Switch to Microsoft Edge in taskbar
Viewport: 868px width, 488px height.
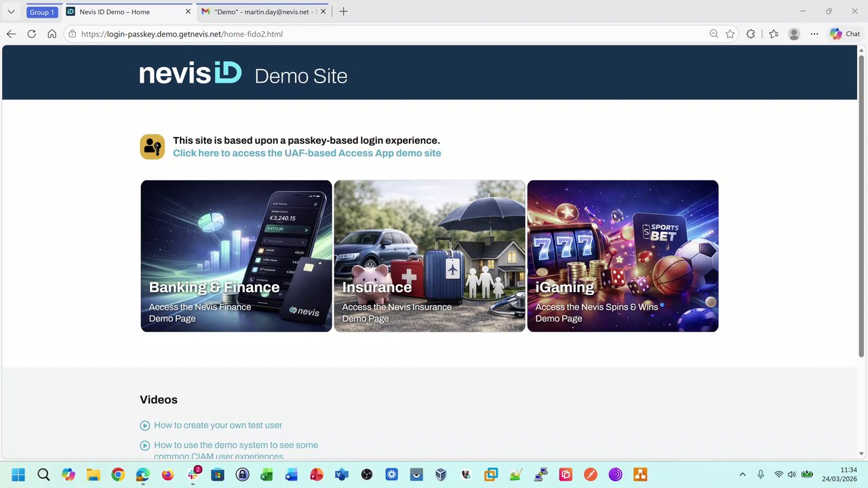tap(142, 474)
